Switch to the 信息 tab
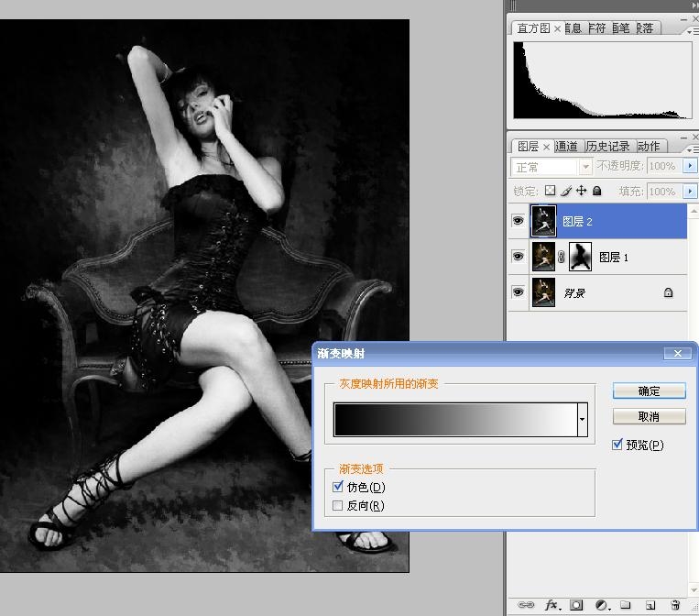The width and height of the screenshot is (699, 616). tap(573, 28)
